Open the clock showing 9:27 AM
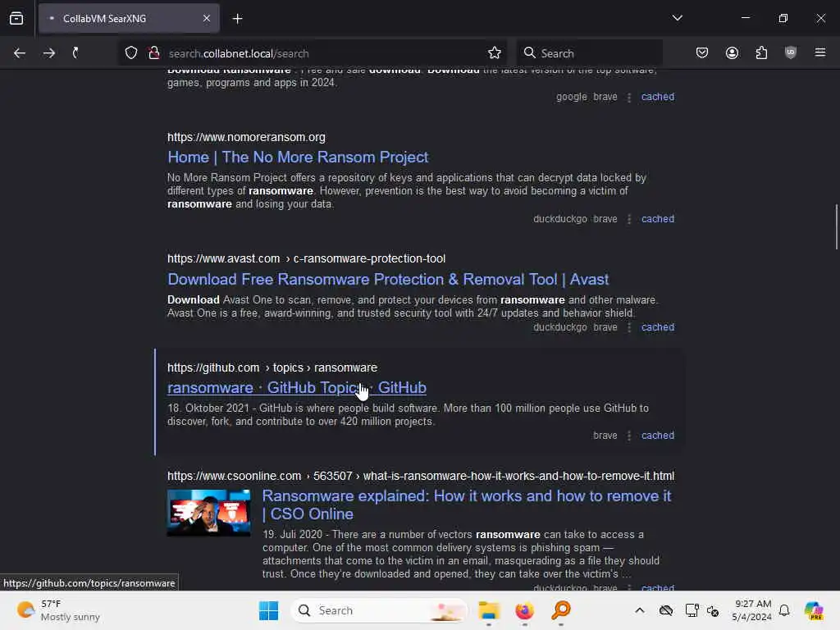This screenshot has height=630, width=840. pyautogui.click(x=751, y=610)
